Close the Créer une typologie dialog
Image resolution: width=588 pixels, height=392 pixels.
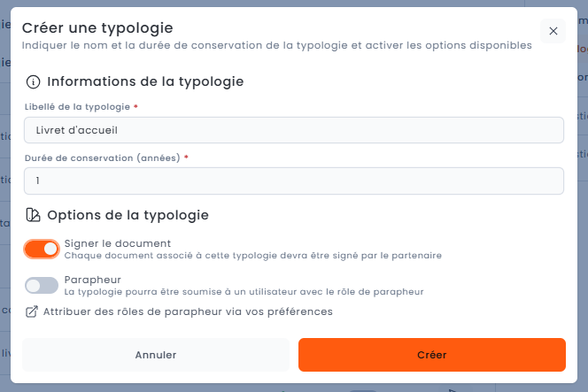click(553, 31)
